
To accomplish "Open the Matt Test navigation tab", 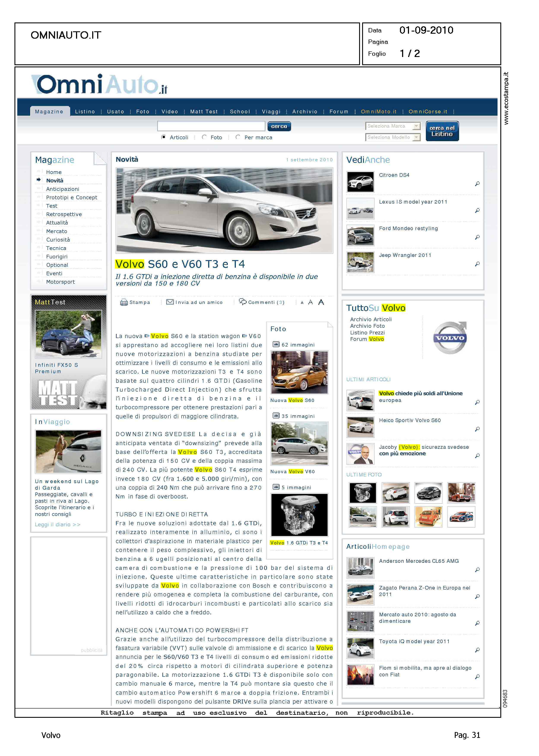I will point(204,111).
